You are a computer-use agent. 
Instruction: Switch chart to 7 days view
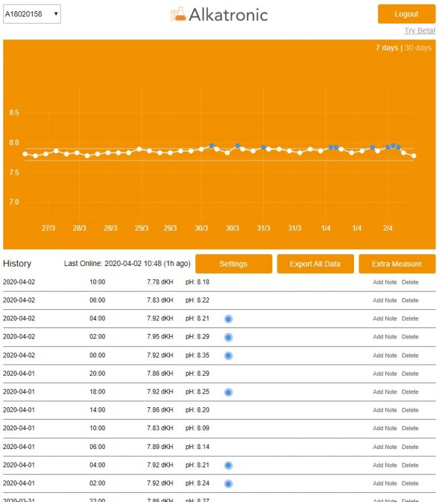pos(386,48)
